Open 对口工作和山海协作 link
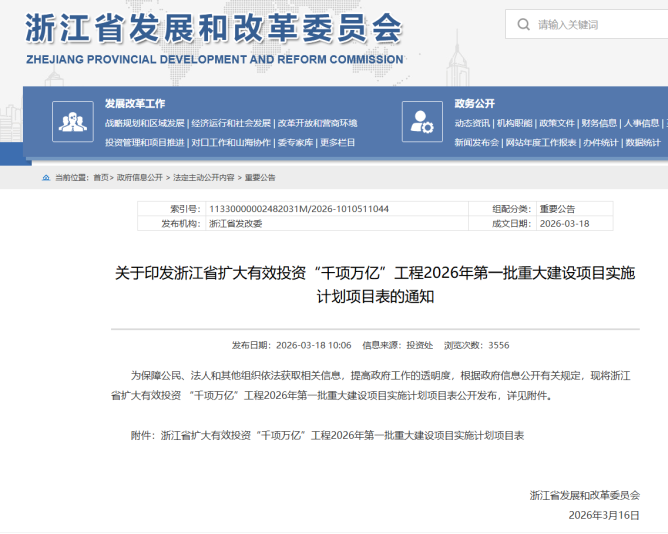This screenshot has width=668, height=534. coord(231,143)
